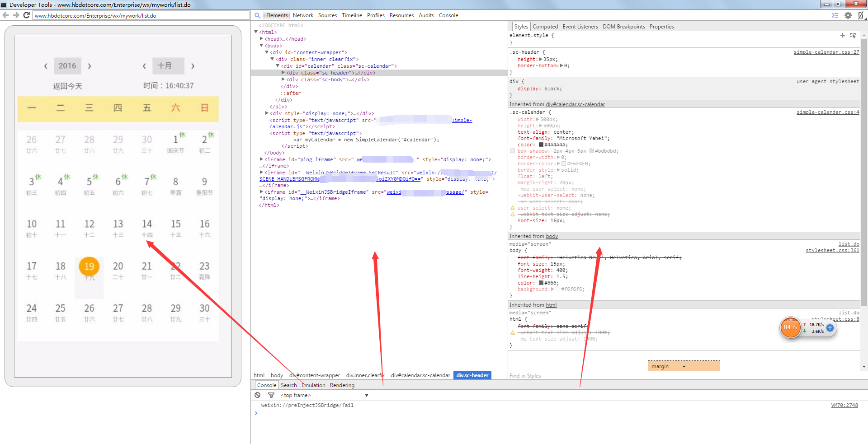Screen dimensions: 868x444
Task: Select year 2016 box in calendar
Action: click(67, 66)
